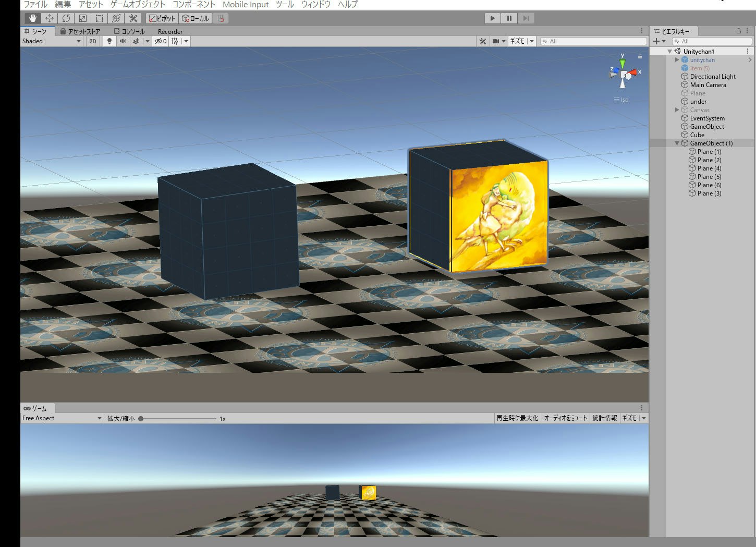This screenshot has width=756, height=547.
Task: Toggle scene audio speaker icon
Action: tap(123, 41)
